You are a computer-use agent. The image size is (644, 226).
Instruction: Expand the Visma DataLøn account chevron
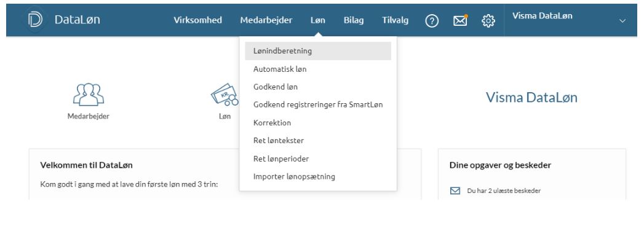tap(622, 21)
